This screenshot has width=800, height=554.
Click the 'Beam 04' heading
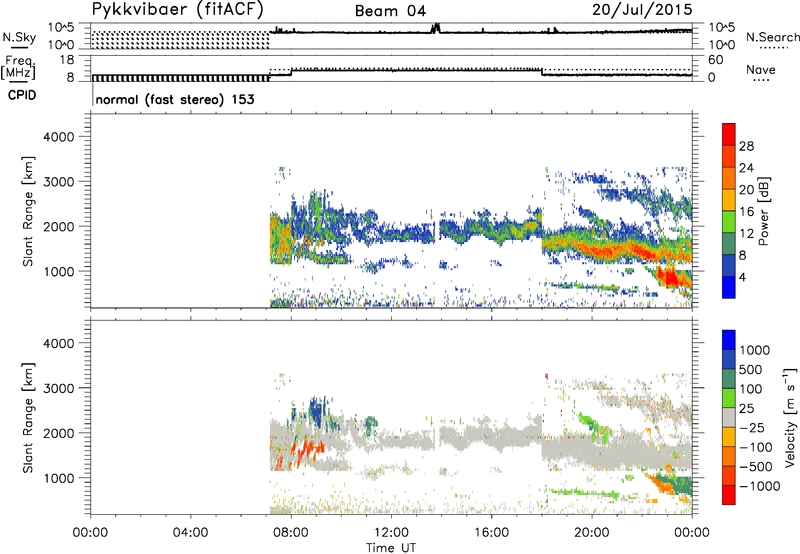(x=391, y=11)
